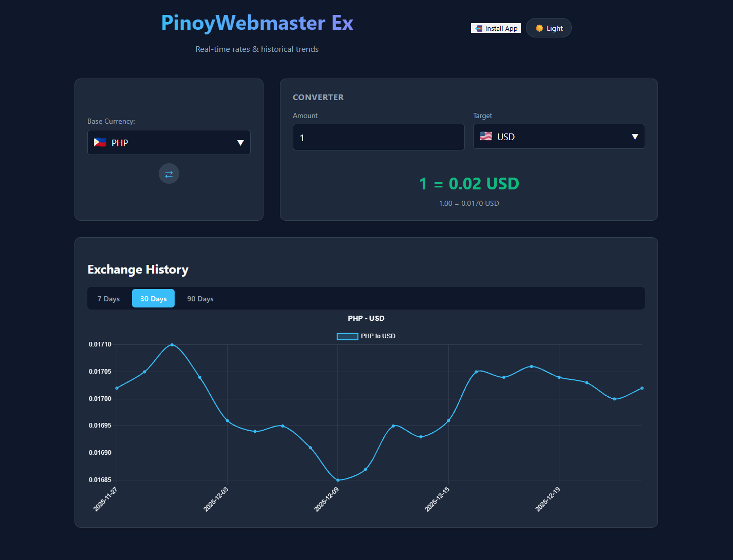Open the Target currency dropdown showing USD

(x=558, y=136)
